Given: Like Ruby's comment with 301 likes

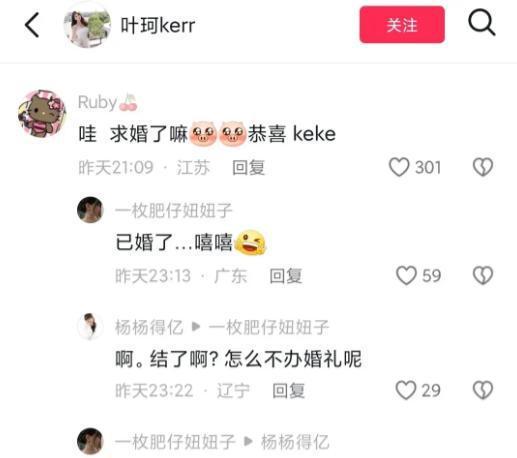Looking at the screenshot, I should coord(399,167).
